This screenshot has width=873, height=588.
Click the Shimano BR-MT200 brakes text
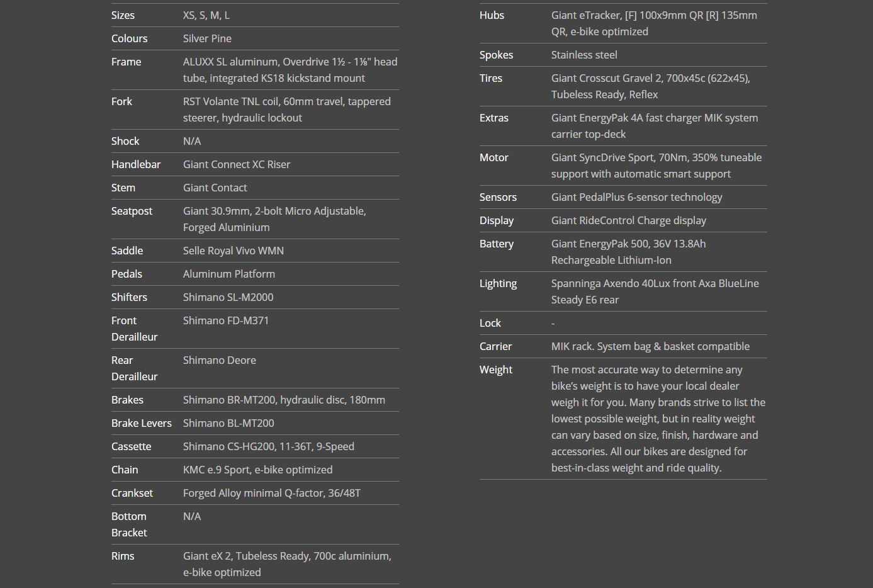pos(284,400)
